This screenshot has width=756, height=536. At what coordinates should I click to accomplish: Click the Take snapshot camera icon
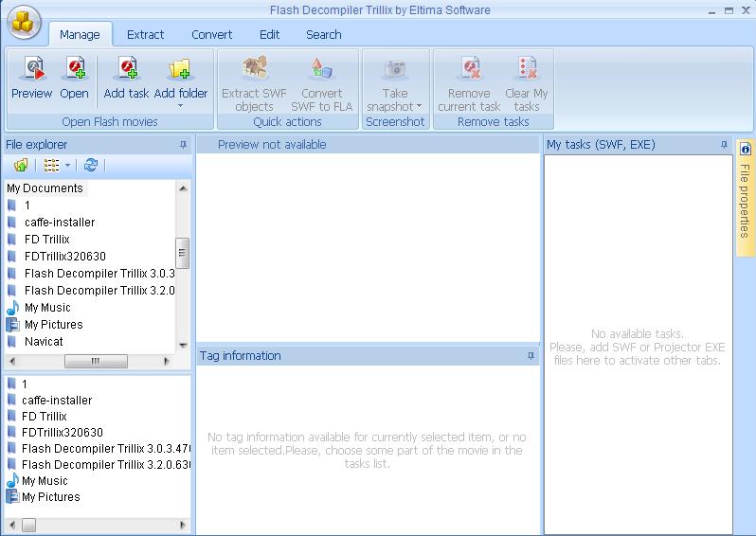(x=395, y=69)
